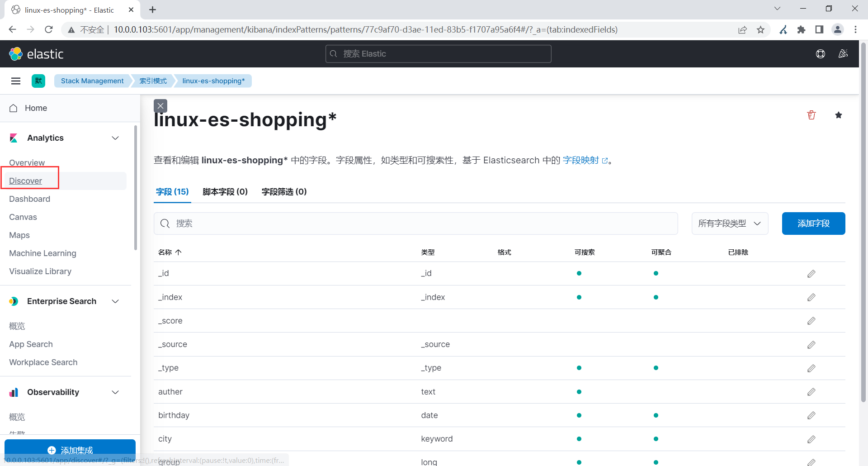Navigate to Stack Management via the breadcrumb

[92, 81]
